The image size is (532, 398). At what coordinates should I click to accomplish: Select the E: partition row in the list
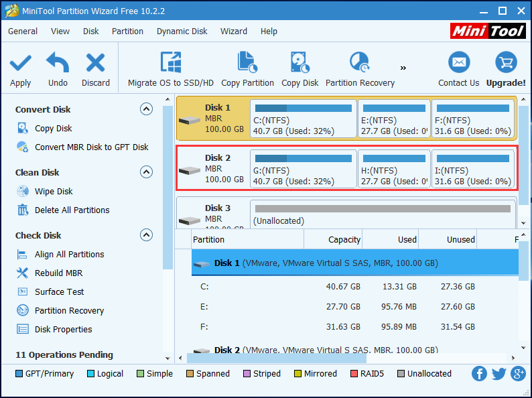coord(355,307)
